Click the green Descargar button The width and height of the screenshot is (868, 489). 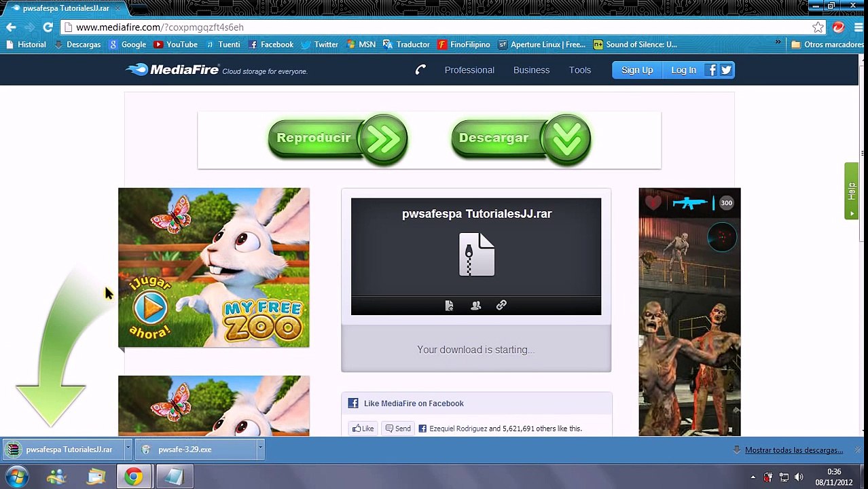[x=521, y=139]
